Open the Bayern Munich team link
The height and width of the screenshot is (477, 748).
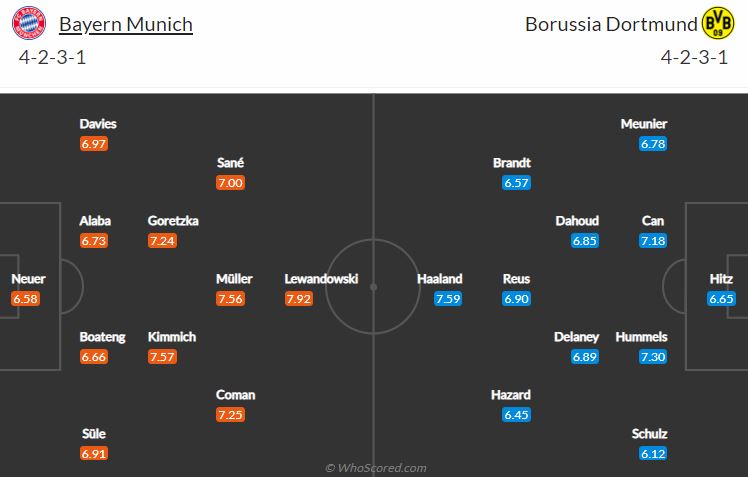click(126, 24)
